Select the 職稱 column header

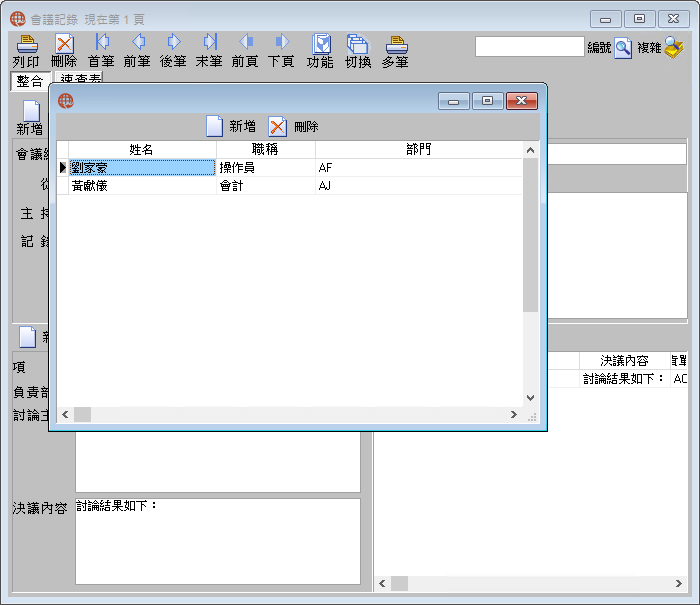pyautogui.click(x=266, y=150)
